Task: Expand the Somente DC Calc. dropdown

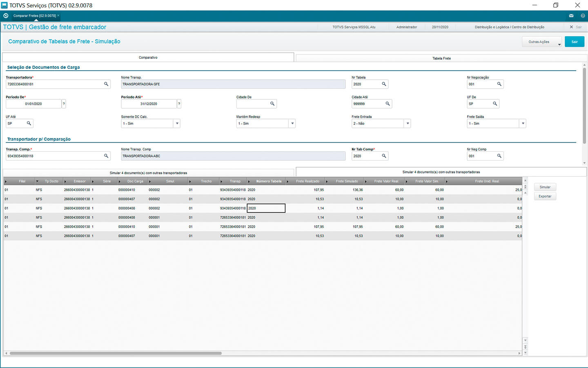Action: click(177, 123)
